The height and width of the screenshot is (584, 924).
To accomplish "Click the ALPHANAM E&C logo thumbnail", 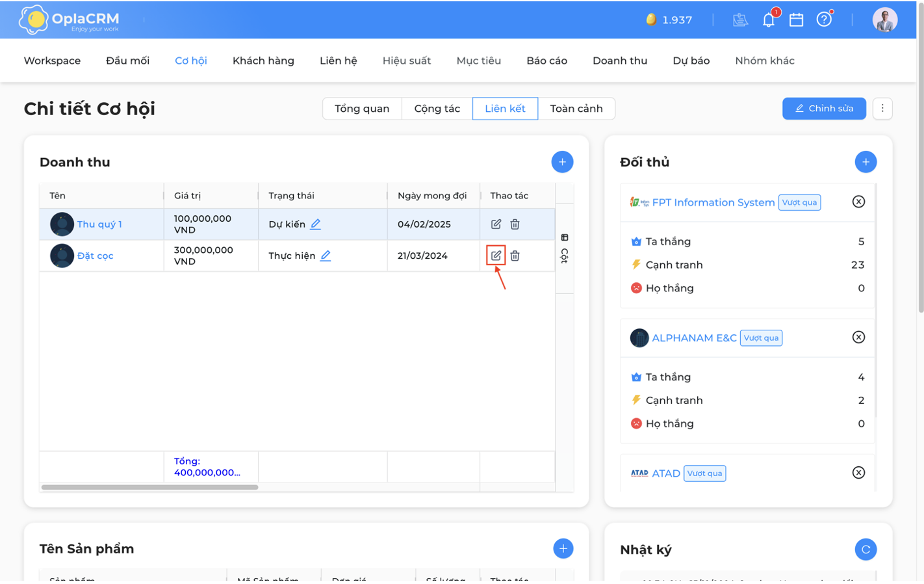I will [639, 338].
